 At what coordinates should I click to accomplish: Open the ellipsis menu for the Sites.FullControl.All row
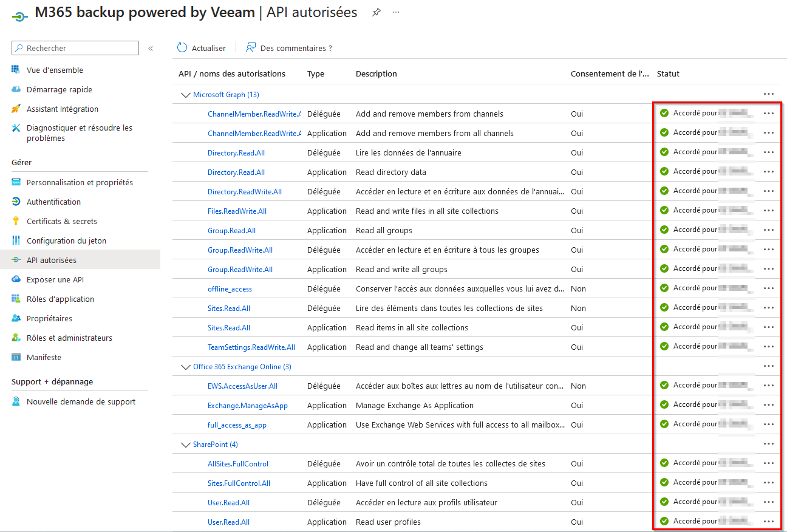[x=769, y=483]
